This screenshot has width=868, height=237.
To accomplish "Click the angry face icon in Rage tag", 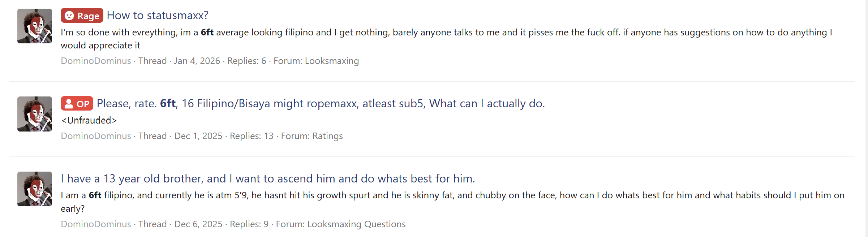I will coord(69,16).
